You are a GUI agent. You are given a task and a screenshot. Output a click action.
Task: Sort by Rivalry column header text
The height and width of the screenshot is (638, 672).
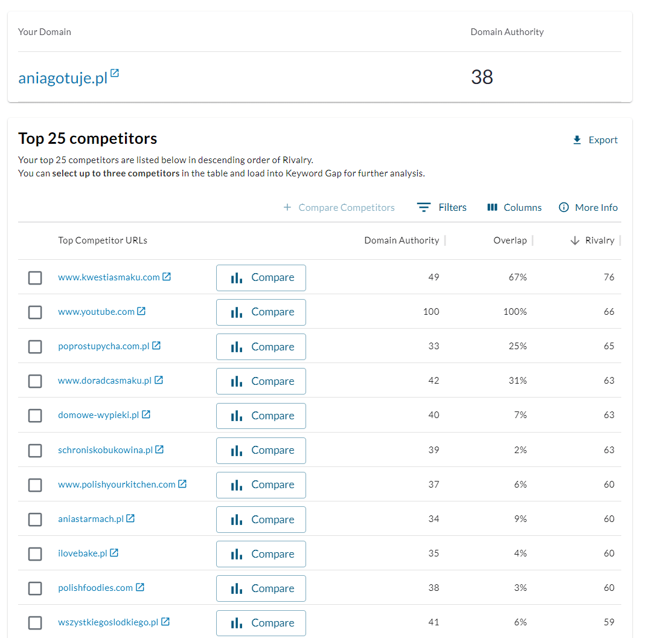tap(600, 240)
